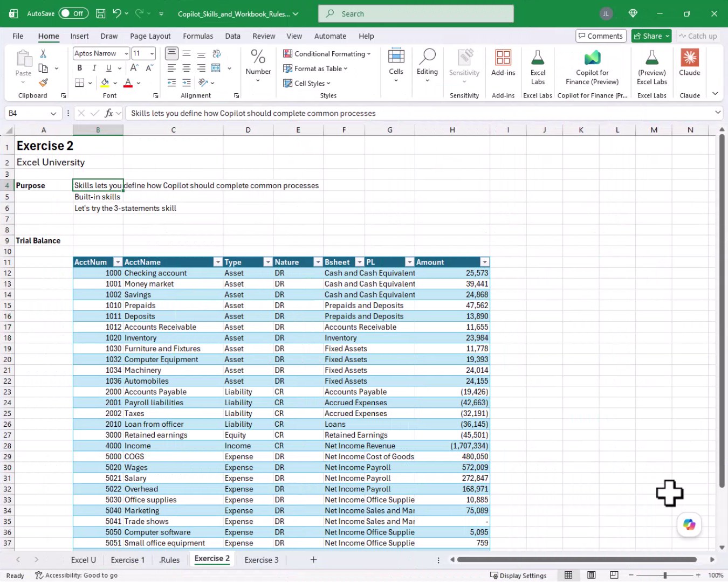The width and height of the screenshot is (728, 582).
Task: Apply the yellow fill color swatch
Action: [x=105, y=82]
